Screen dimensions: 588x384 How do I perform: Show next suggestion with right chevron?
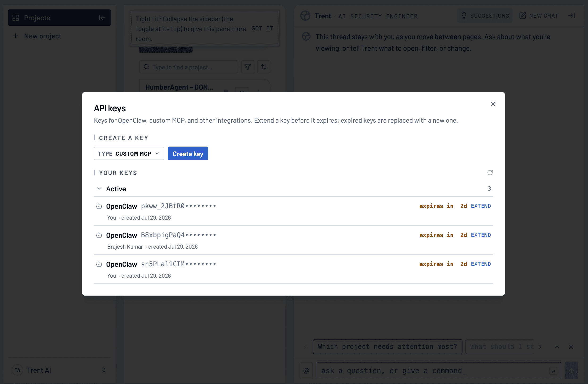tap(540, 347)
